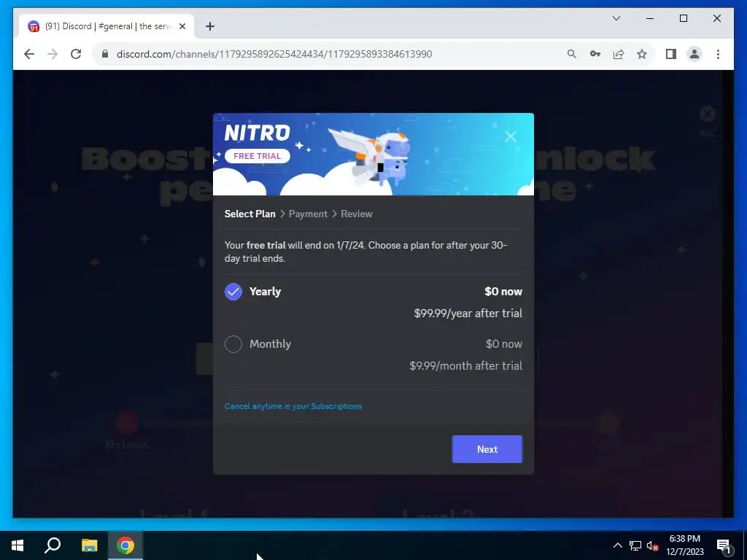This screenshot has height=560, width=747.
Task: Close the Discord #general tab
Action: coord(182,26)
